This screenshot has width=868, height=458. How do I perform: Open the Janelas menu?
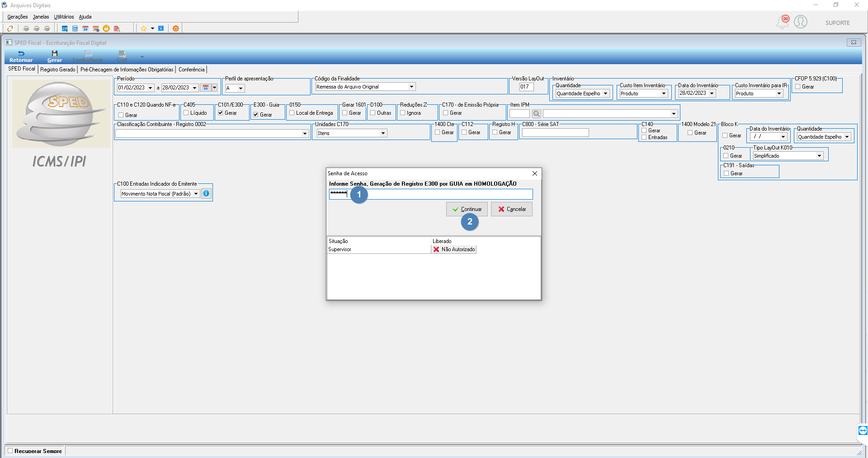tap(41, 17)
